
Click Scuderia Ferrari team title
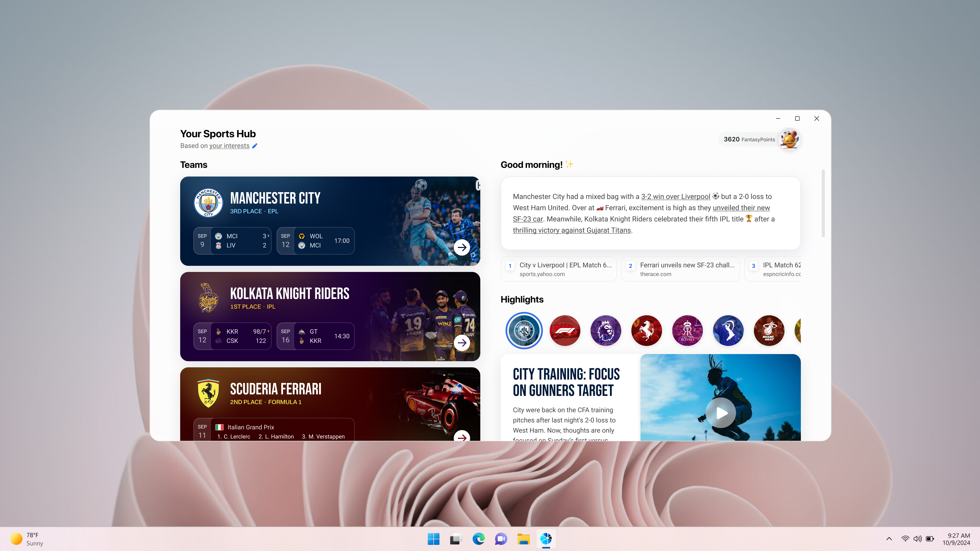(275, 389)
